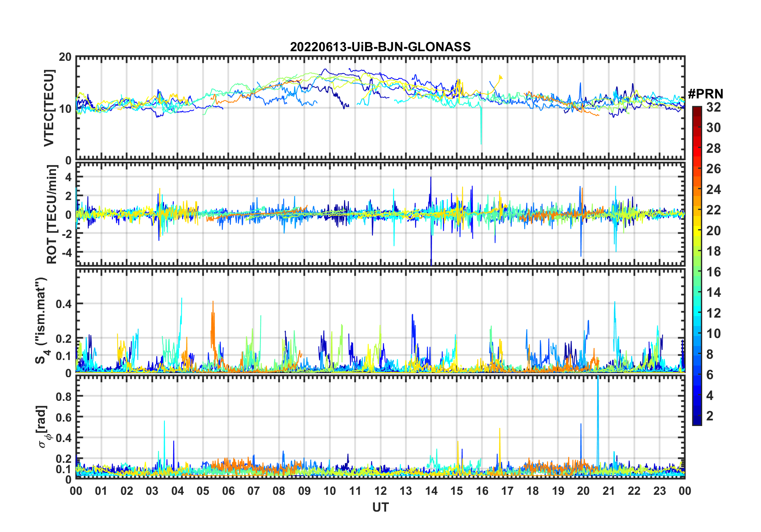This screenshot has width=761, height=532.
Task: Click colorbar tick label 14
Action: tap(713, 292)
